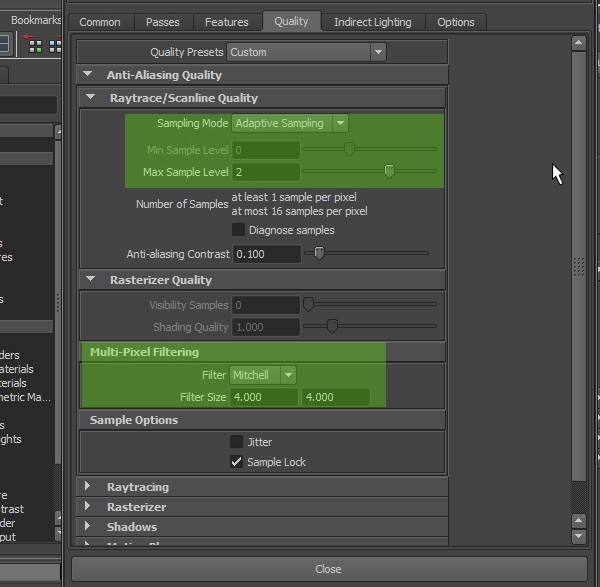Open the Filter type dropdown
Image resolution: width=600 pixels, height=587 pixels.
click(263, 375)
